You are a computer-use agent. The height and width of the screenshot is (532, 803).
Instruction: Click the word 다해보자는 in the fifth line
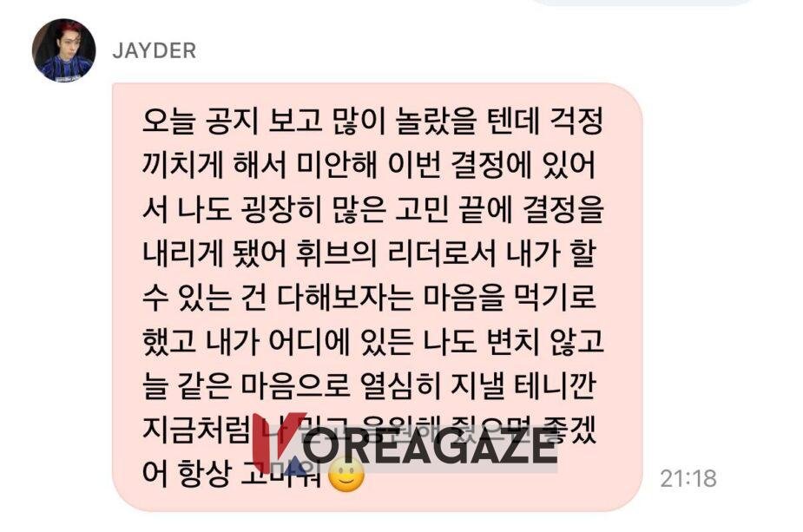coord(345,298)
